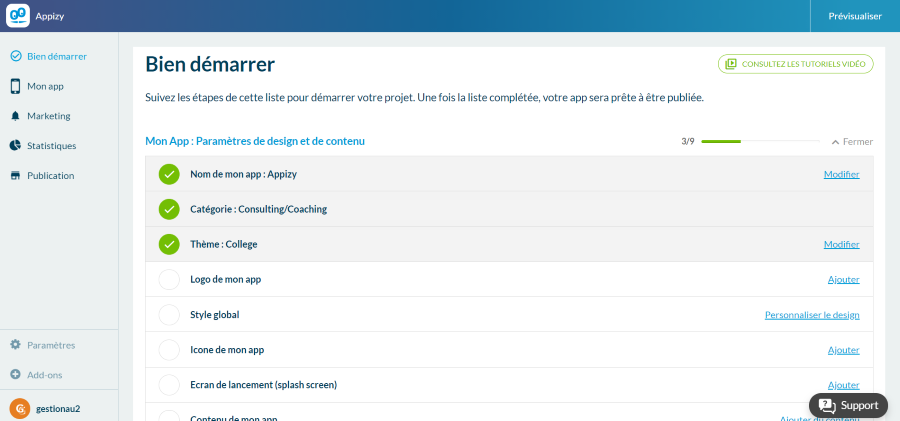This screenshot has height=421, width=900.
Task: Click green checkmark for Nom de mon app
Action: (x=169, y=174)
